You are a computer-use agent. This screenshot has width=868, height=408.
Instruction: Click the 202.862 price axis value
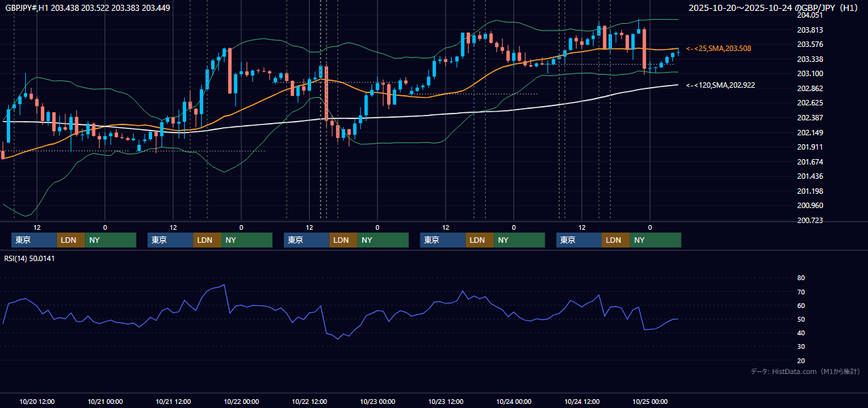point(810,88)
